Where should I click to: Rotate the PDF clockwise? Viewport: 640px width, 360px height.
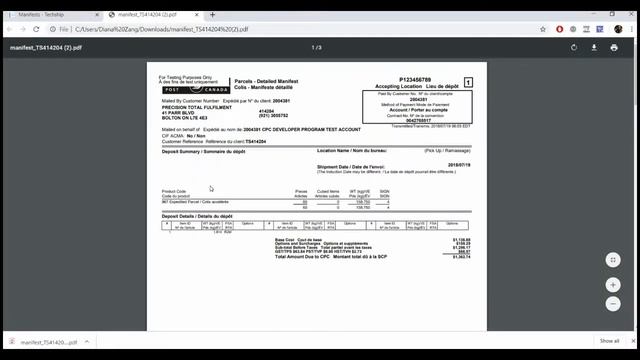click(x=574, y=47)
